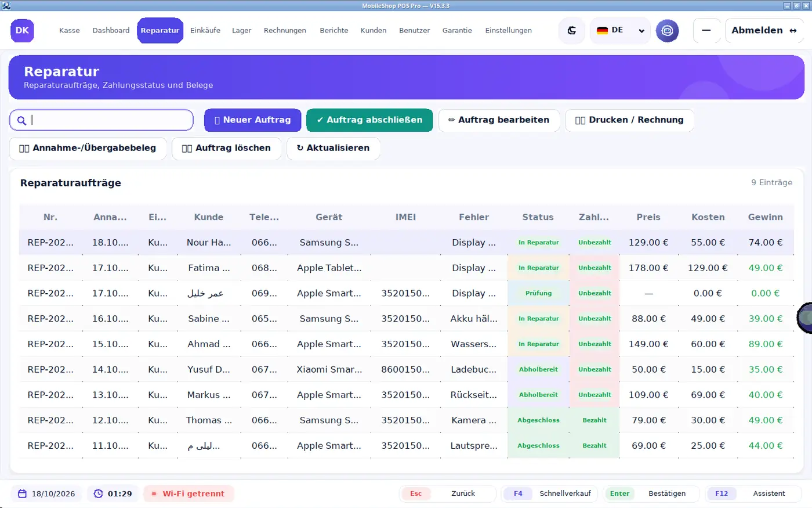Click the Esc Zurück shortcut
Image resolution: width=812 pixels, height=508 pixels.
click(x=448, y=493)
